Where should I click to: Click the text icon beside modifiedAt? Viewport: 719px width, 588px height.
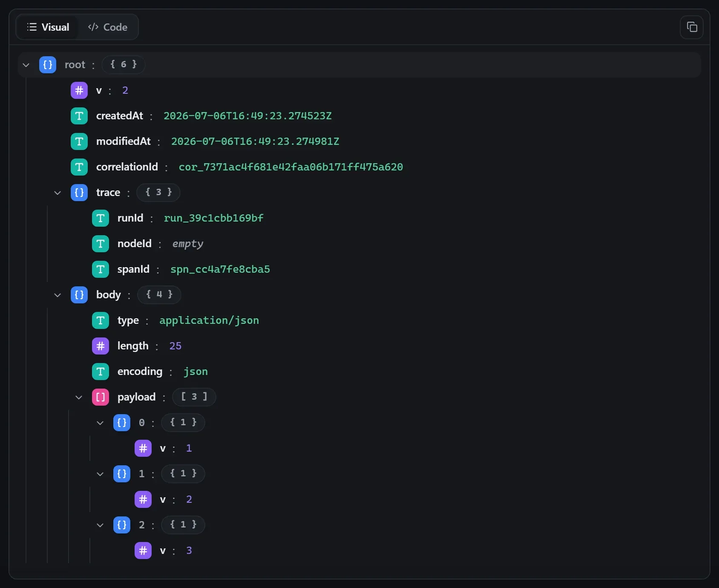pyautogui.click(x=79, y=141)
